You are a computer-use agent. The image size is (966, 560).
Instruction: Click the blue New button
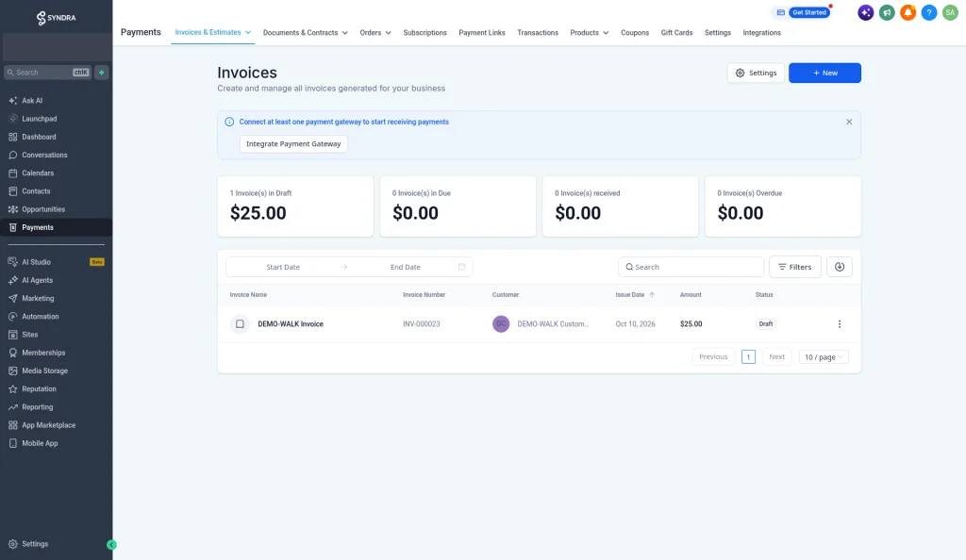(824, 73)
